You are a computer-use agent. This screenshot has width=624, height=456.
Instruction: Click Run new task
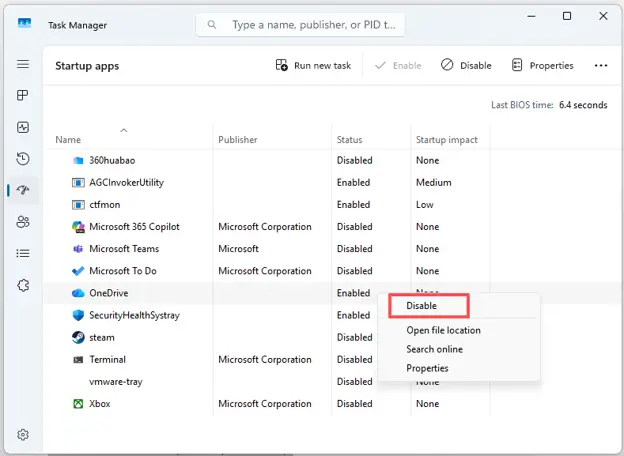(313, 65)
